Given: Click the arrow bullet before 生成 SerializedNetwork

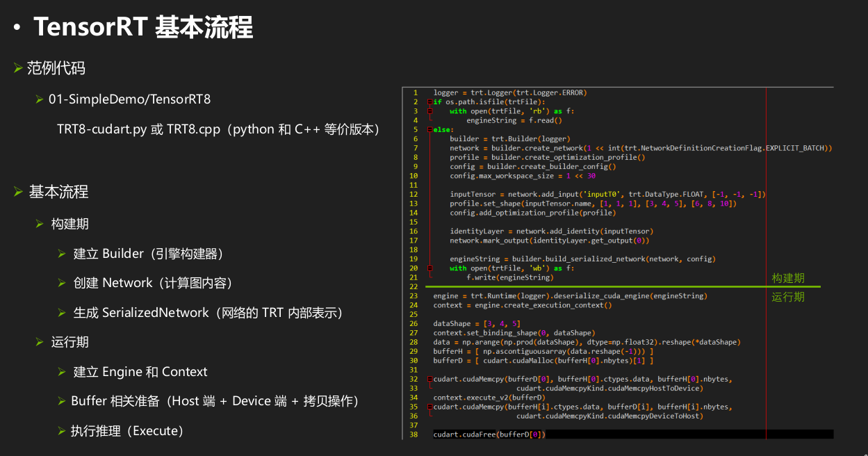Looking at the screenshot, I should pyautogui.click(x=62, y=313).
